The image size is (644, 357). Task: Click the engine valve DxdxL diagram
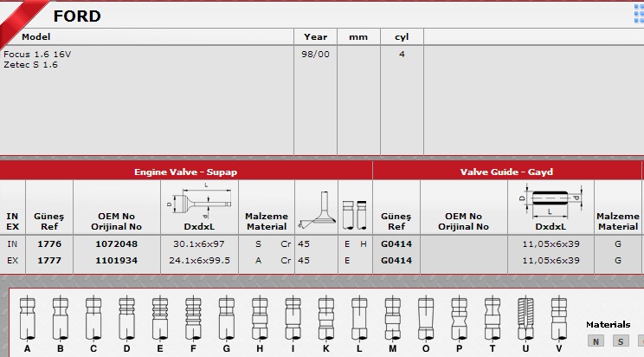199,200
